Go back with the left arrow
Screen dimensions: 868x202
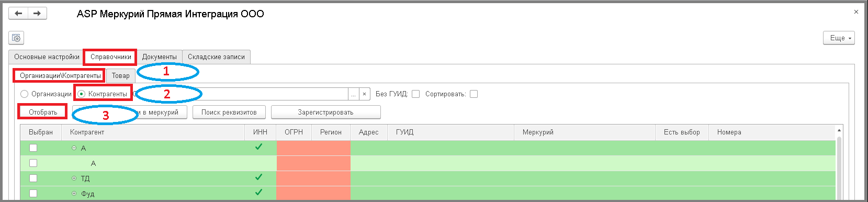(x=18, y=14)
